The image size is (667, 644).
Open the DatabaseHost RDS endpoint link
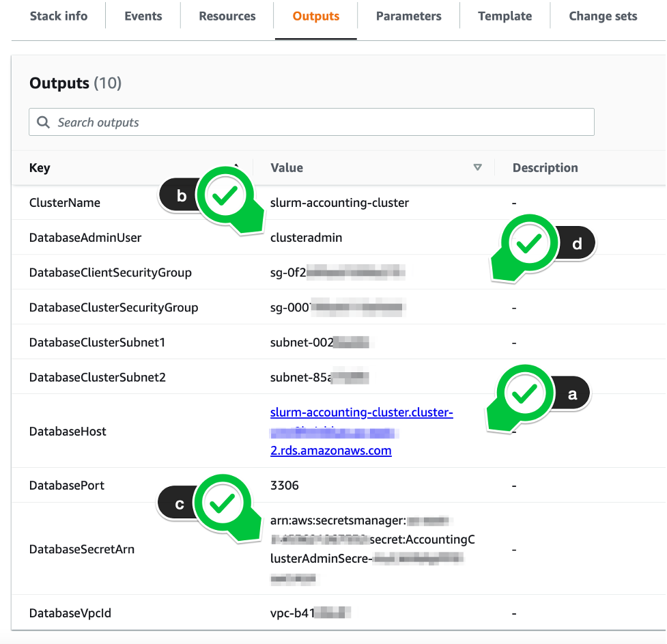[x=361, y=412]
